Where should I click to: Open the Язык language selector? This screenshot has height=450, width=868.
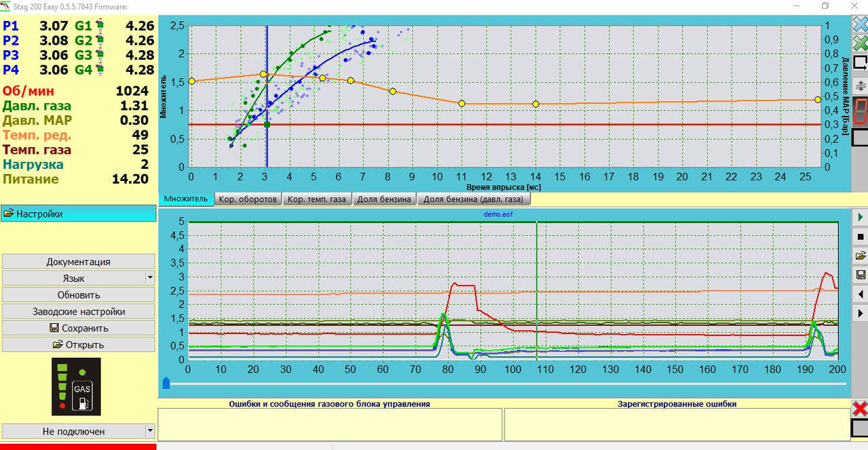click(74, 278)
